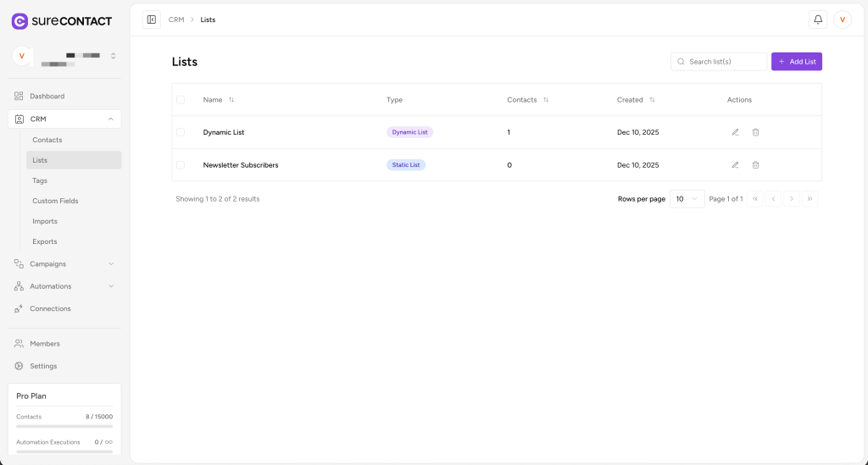Toggle the select-all checkbox in table header
This screenshot has width=868, height=465.
[181, 100]
